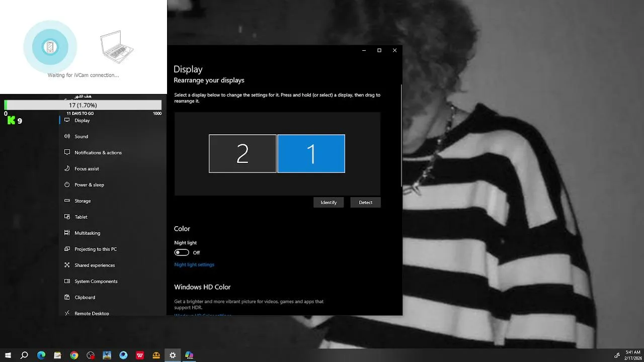This screenshot has height=362, width=644.
Task: Click the Settings window vertical scrollbar
Action: (x=401, y=136)
